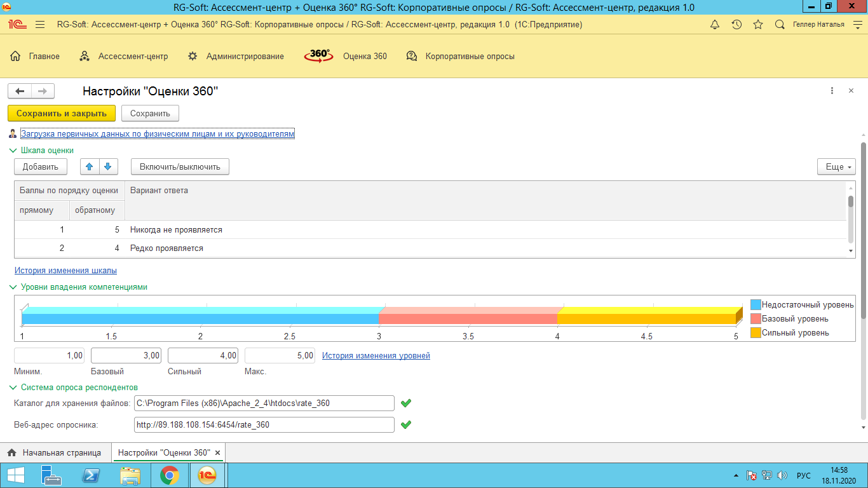This screenshot has width=868, height=488.
Task: Open the Windows Start menu
Action: point(15,475)
